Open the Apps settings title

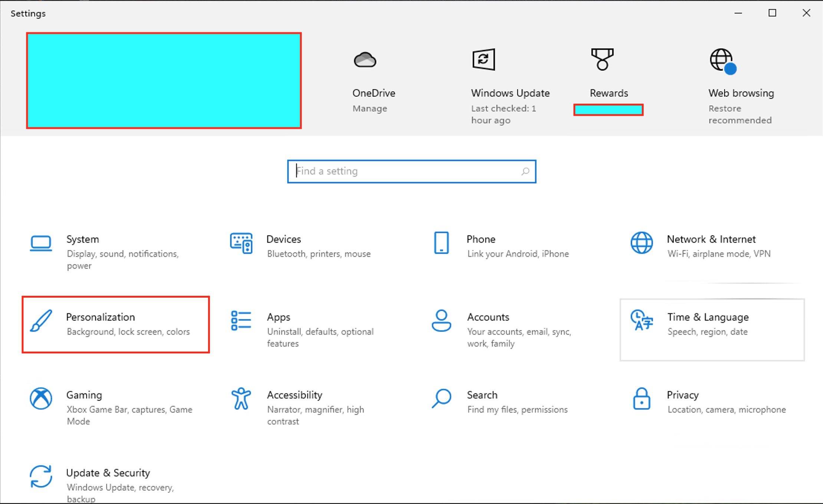coord(278,317)
